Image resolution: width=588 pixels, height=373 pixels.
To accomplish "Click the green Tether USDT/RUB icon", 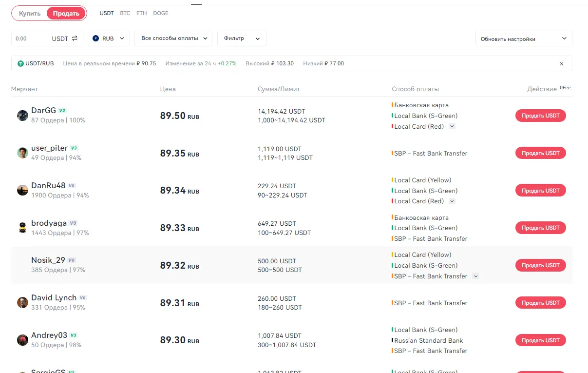I will pos(20,64).
